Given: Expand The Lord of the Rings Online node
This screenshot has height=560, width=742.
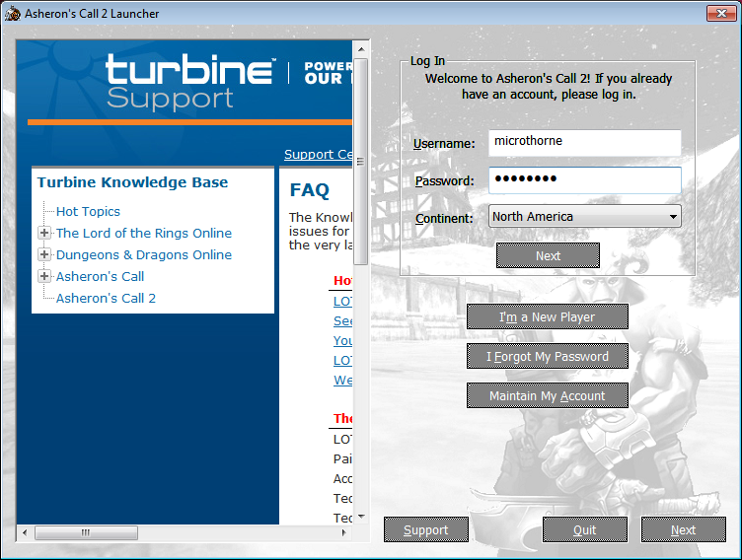Looking at the screenshot, I should [x=44, y=233].
